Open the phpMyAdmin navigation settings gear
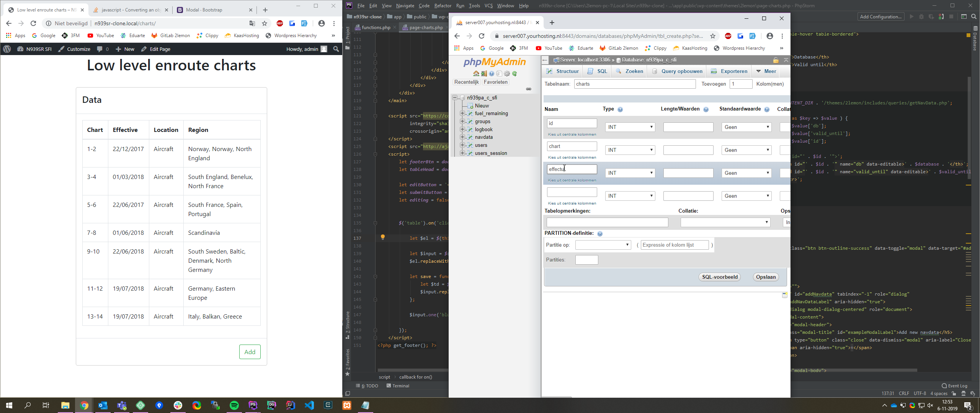 (x=507, y=74)
